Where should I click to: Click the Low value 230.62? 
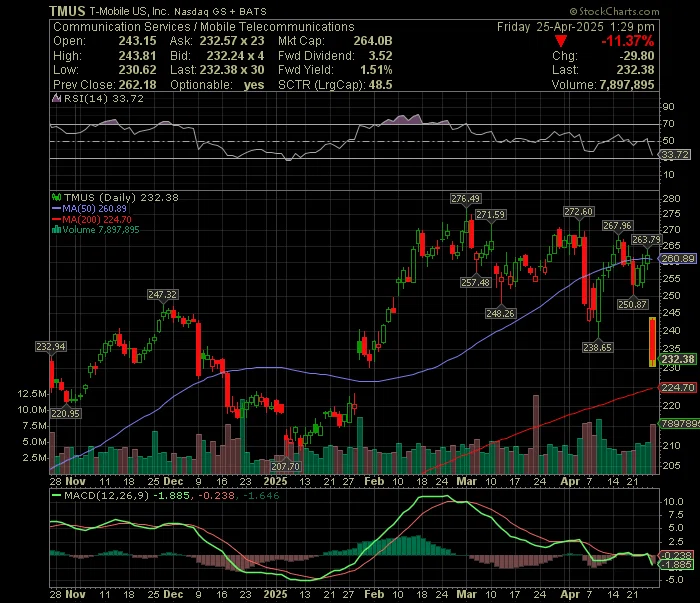[138, 70]
